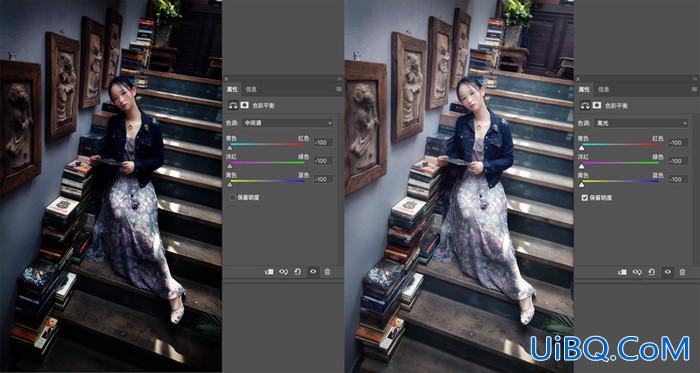
Task: Click the layer mask icon in the left panel
Action: pos(245,106)
